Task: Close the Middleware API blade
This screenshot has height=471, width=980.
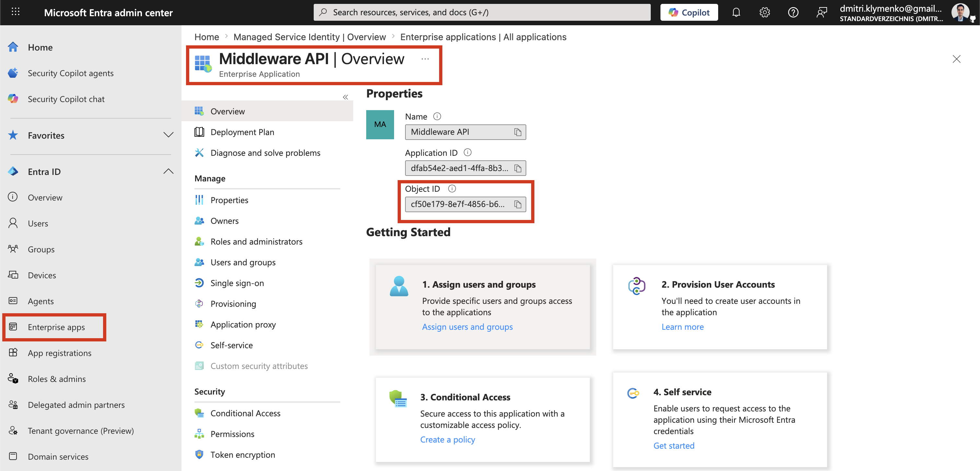Action: [956, 59]
